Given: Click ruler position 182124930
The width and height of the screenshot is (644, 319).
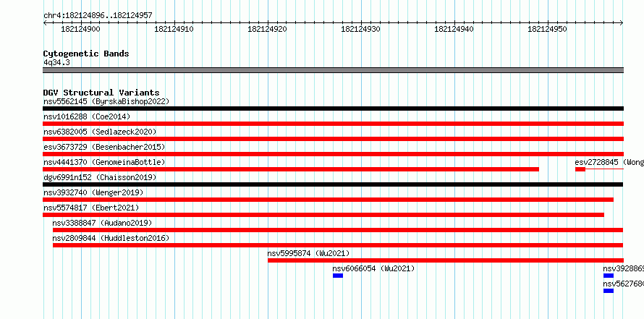Looking at the screenshot, I should 360,29.
